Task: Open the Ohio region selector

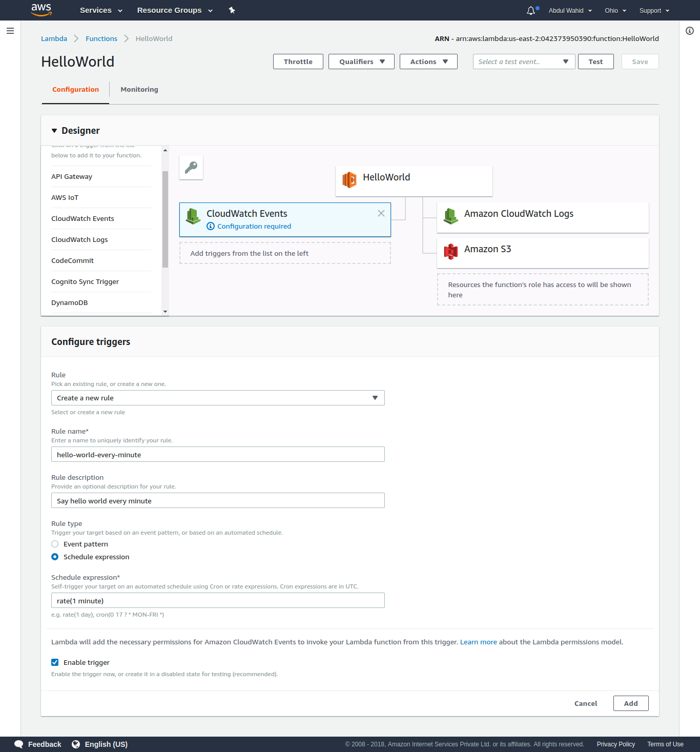Action: (x=615, y=10)
